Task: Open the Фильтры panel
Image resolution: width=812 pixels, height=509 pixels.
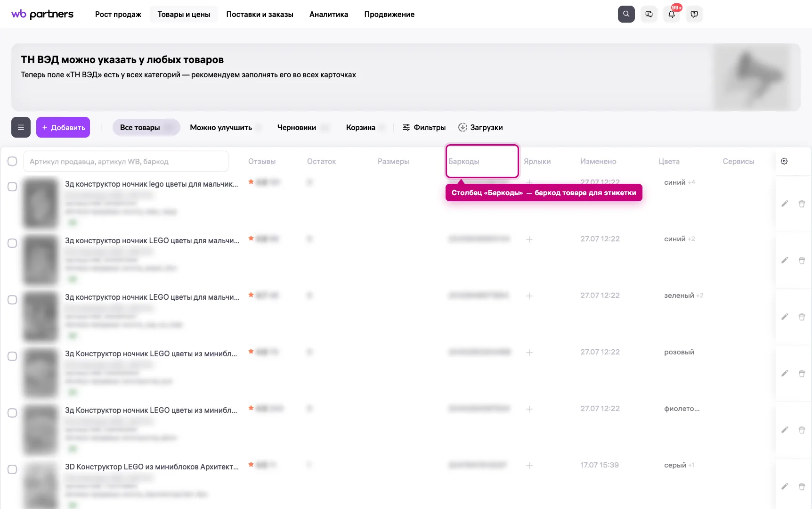Action: click(x=424, y=127)
